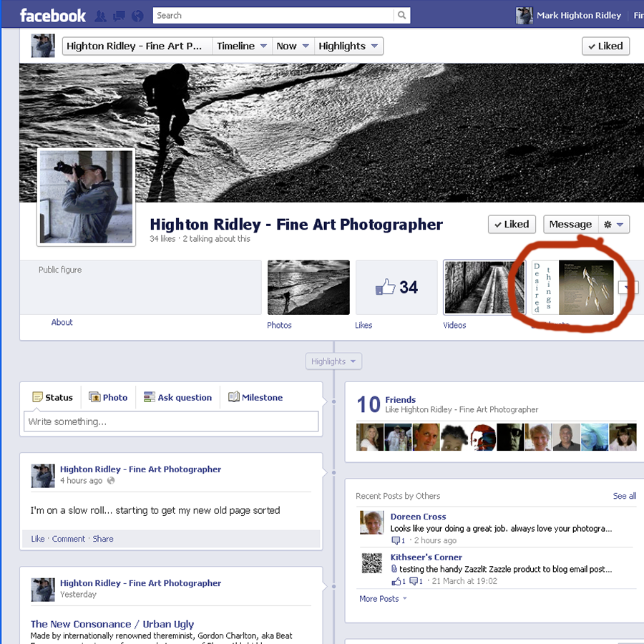Click the search magnifier button
This screenshot has height=644, width=644.
click(401, 15)
